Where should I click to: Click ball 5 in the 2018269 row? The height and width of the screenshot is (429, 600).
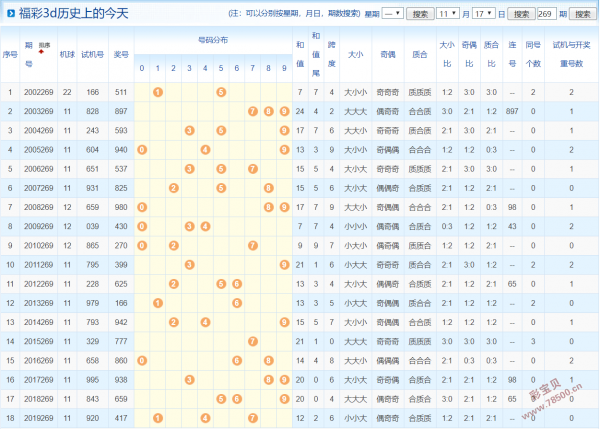(x=221, y=399)
